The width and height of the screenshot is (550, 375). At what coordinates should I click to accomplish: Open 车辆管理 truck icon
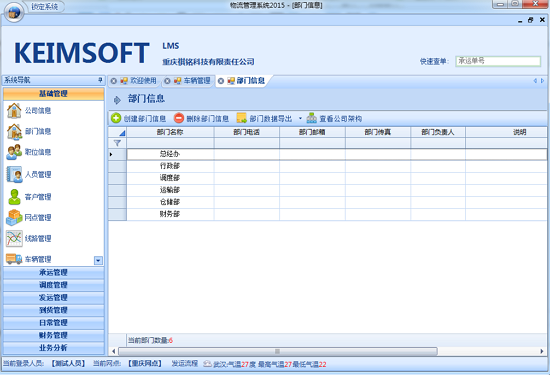(x=14, y=259)
